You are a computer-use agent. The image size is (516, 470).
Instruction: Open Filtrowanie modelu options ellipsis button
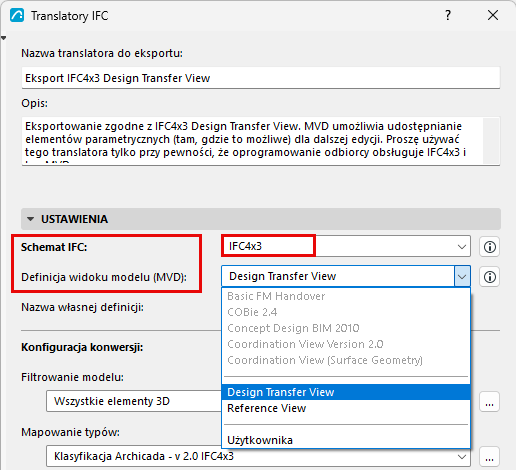pos(489,402)
